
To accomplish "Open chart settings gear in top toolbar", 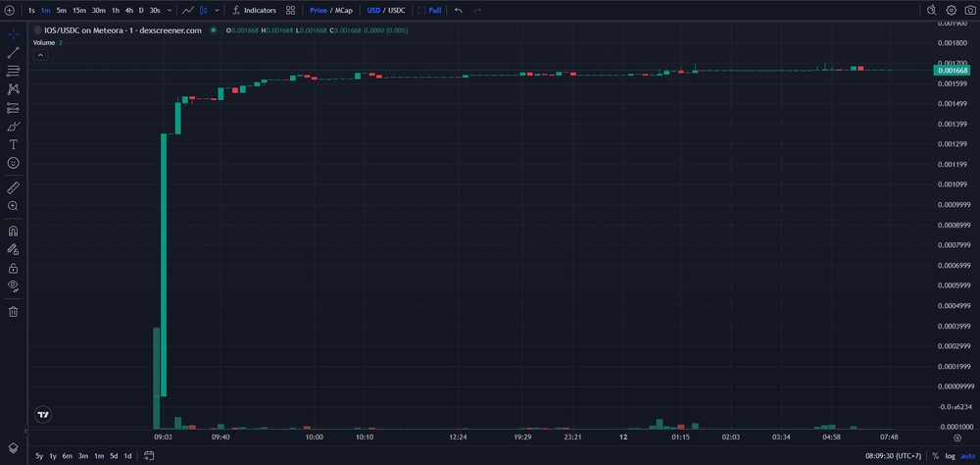I will point(952,10).
